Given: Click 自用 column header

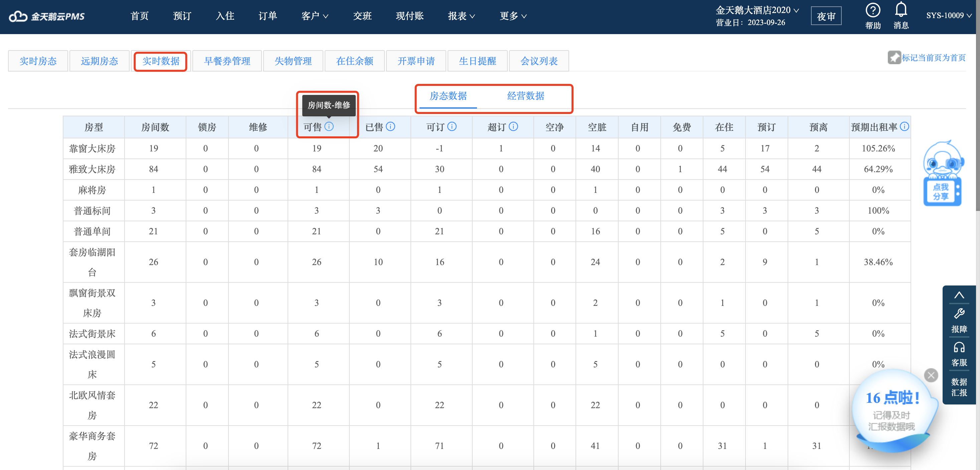Looking at the screenshot, I should (640, 127).
